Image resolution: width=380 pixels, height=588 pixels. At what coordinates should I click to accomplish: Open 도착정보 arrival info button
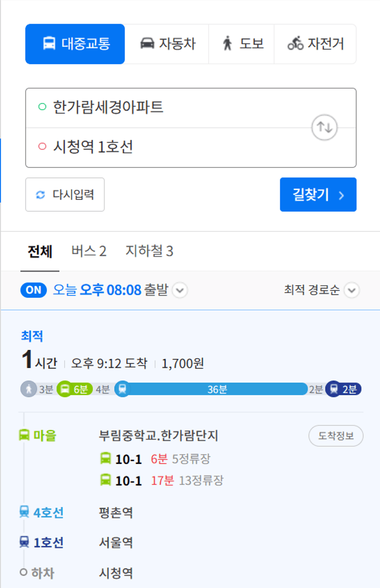point(335,436)
